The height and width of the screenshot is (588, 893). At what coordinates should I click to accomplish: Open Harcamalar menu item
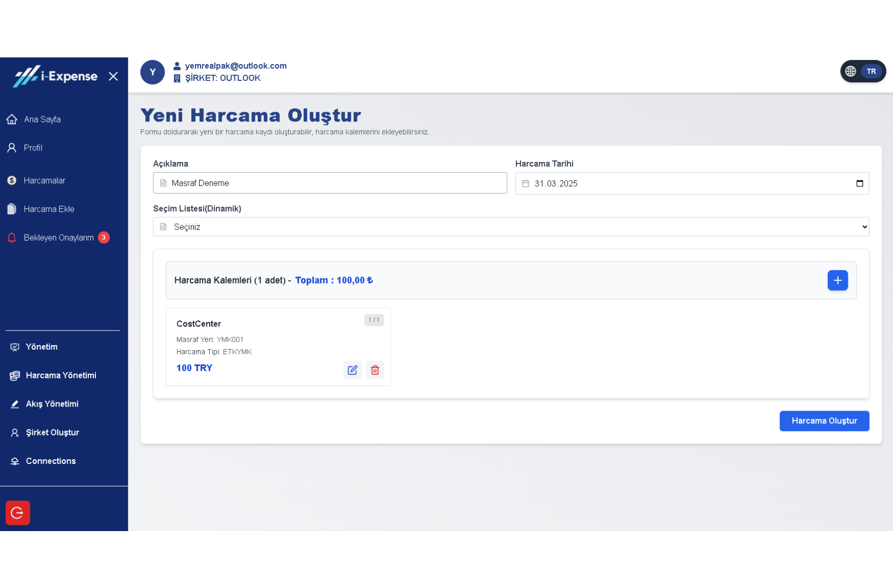click(x=44, y=180)
